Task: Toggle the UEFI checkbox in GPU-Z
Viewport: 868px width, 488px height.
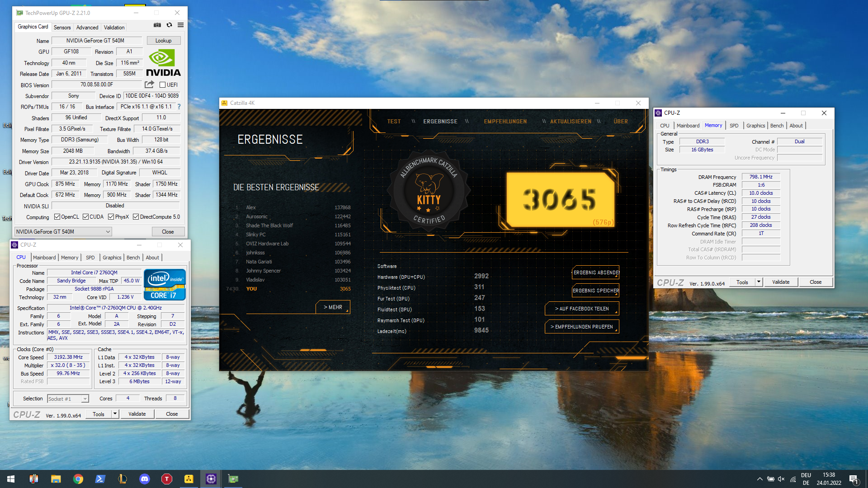Action: click(x=162, y=85)
